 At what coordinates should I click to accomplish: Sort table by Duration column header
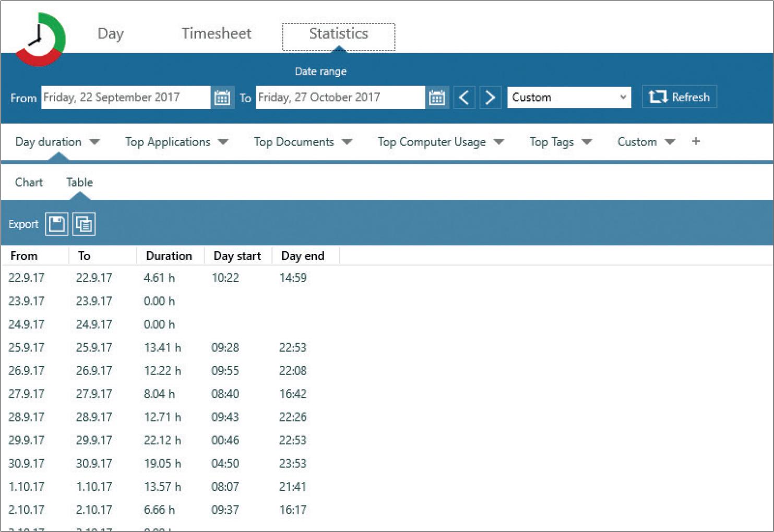(x=169, y=256)
